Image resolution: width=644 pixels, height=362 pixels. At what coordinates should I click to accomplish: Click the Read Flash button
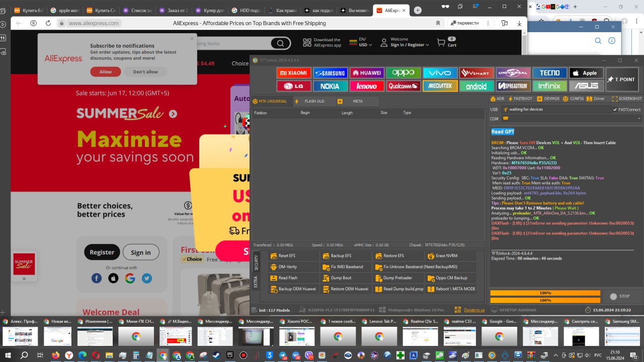pos(293,278)
